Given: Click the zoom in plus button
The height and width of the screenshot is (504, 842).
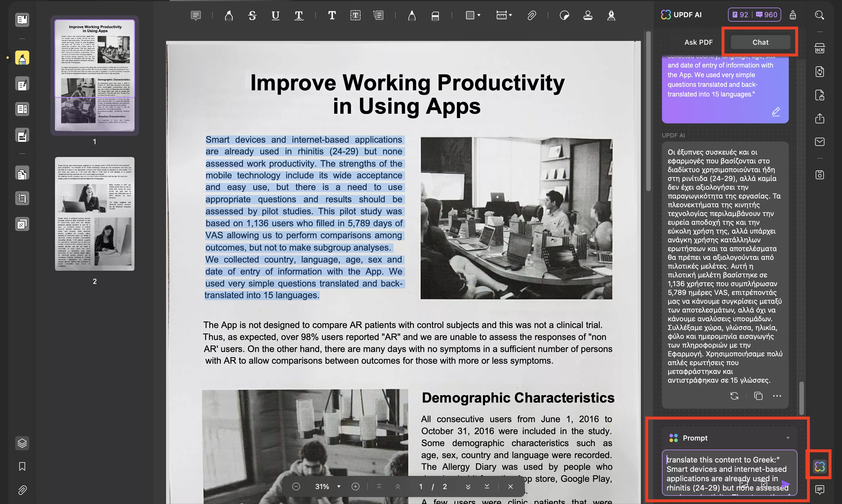Looking at the screenshot, I should (x=355, y=487).
